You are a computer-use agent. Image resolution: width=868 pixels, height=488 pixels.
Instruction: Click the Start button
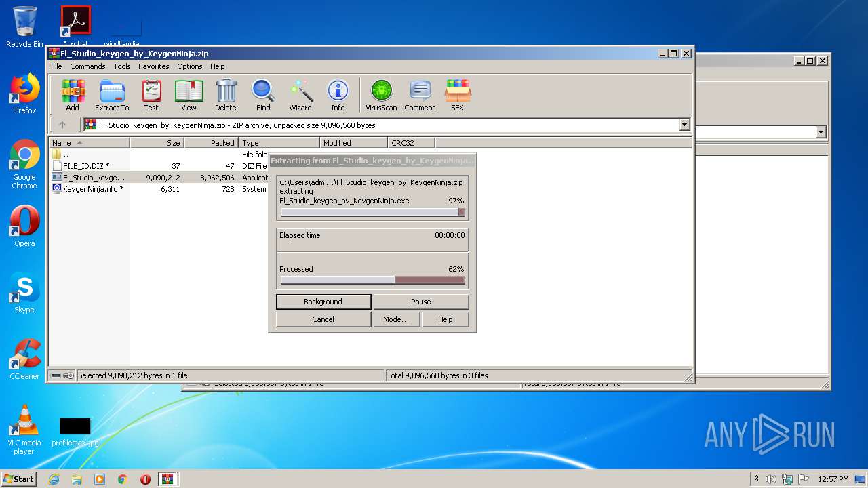pos(18,479)
